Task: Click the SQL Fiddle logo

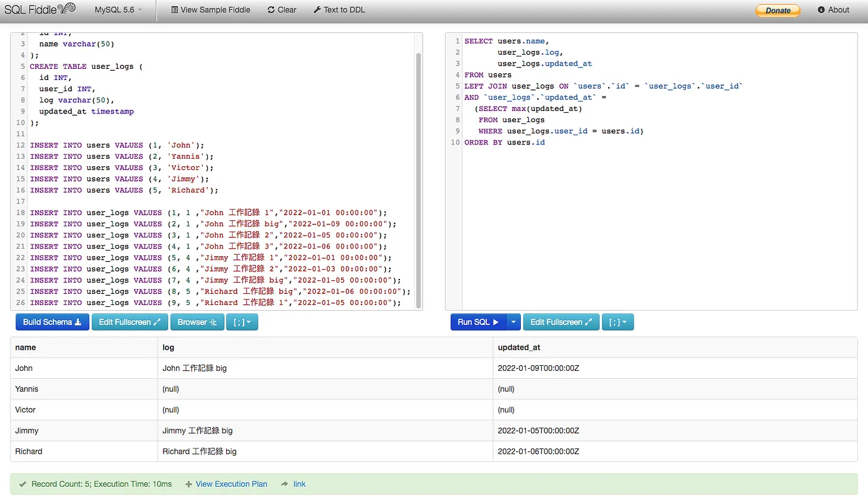Action: 40,9
